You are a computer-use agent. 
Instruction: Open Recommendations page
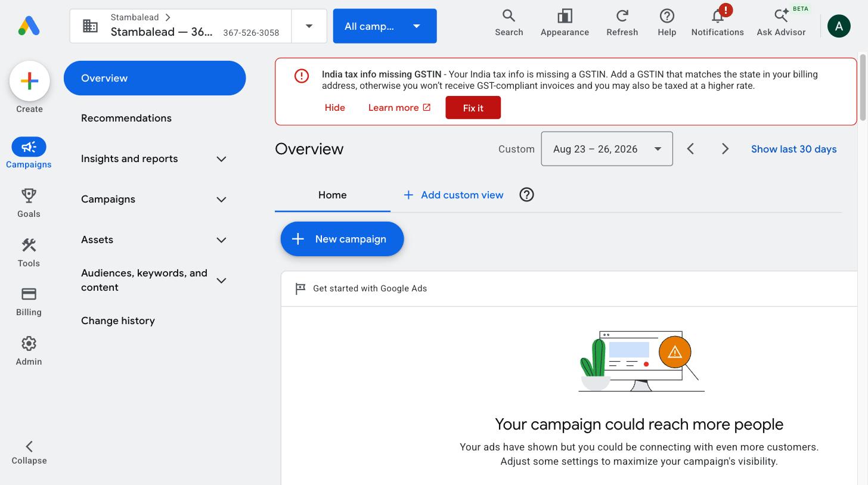point(126,118)
